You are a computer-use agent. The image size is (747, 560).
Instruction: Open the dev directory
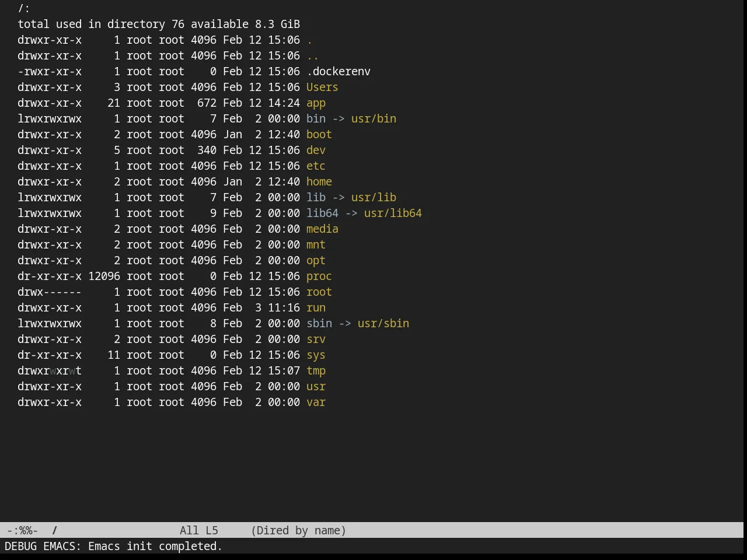pyautogui.click(x=316, y=150)
